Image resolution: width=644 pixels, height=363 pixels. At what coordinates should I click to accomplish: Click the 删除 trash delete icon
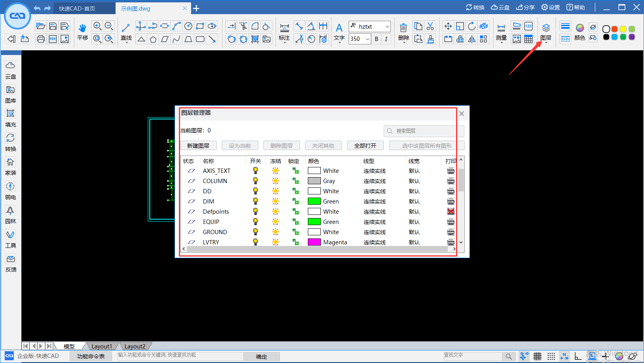[403, 28]
